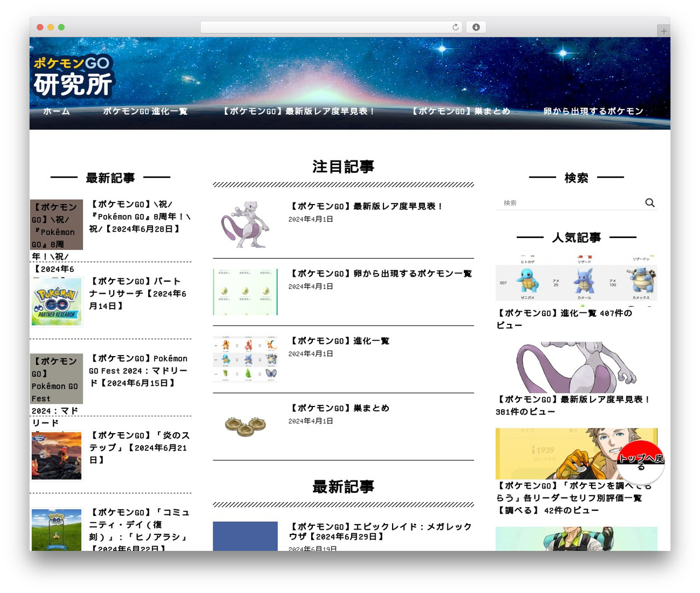The image size is (700, 593).
Task: Click the blue thumbnail beside メガレックウザ article
Action: (246, 536)
